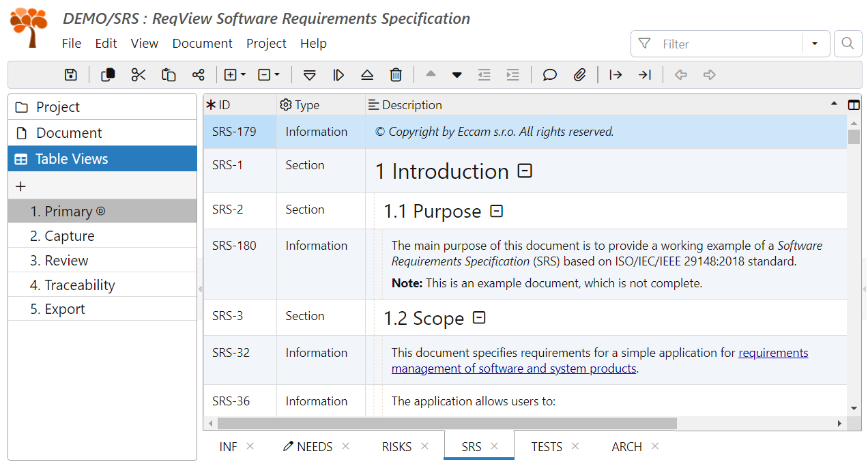
Task: Paste from the clipboard
Action: click(x=169, y=75)
